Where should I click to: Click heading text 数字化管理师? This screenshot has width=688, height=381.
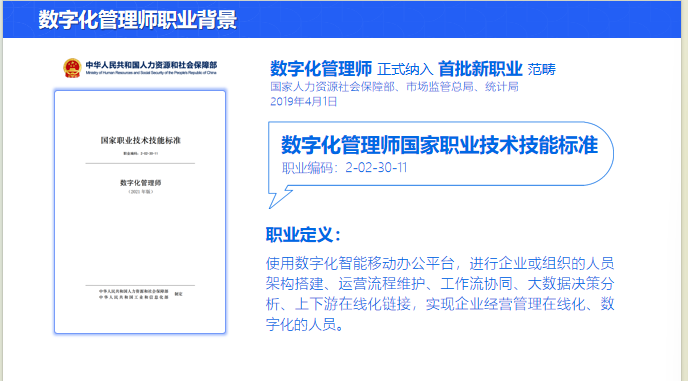321,69
